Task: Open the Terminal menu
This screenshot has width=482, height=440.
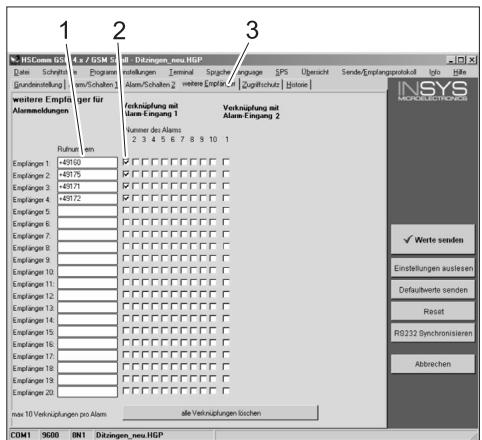Action: click(x=181, y=72)
